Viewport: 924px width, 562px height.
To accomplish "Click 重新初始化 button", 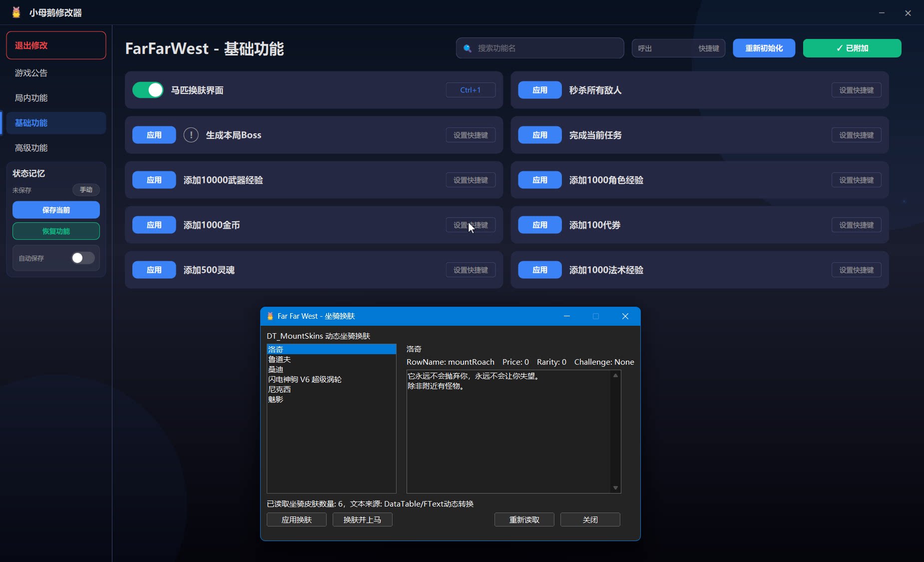I will [x=764, y=48].
